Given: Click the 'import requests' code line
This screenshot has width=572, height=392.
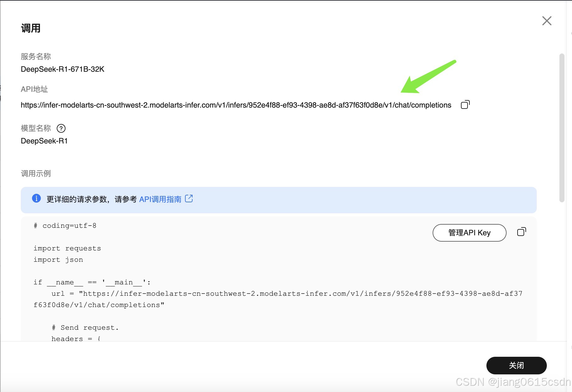Looking at the screenshot, I should (x=67, y=248).
